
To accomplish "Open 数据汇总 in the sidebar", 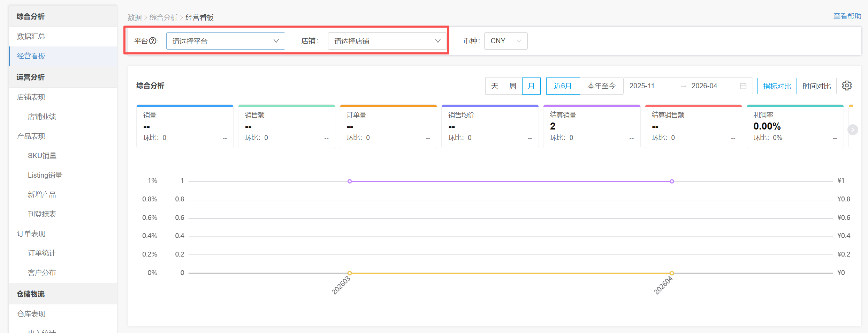I will click(x=31, y=36).
